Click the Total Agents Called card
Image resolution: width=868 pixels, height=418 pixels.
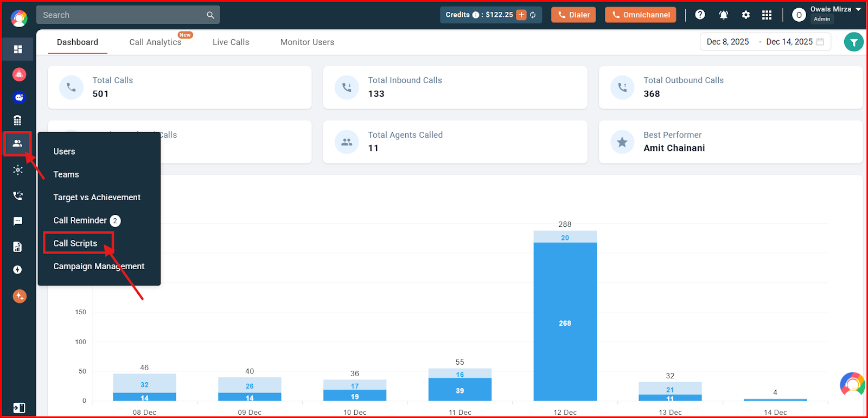(455, 142)
